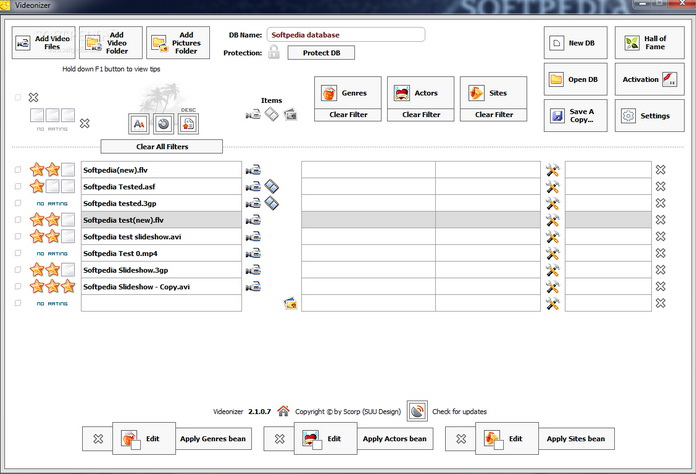This screenshot has height=474, width=696.
Task: Click the Check for updates icon
Action: [417, 411]
